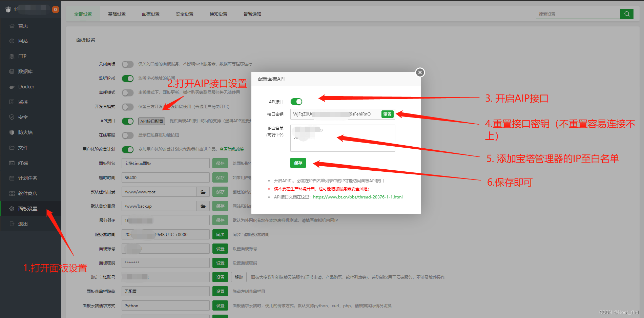Open the 网站 globe icon in sidebar
The height and width of the screenshot is (318, 644).
click(12, 41)
